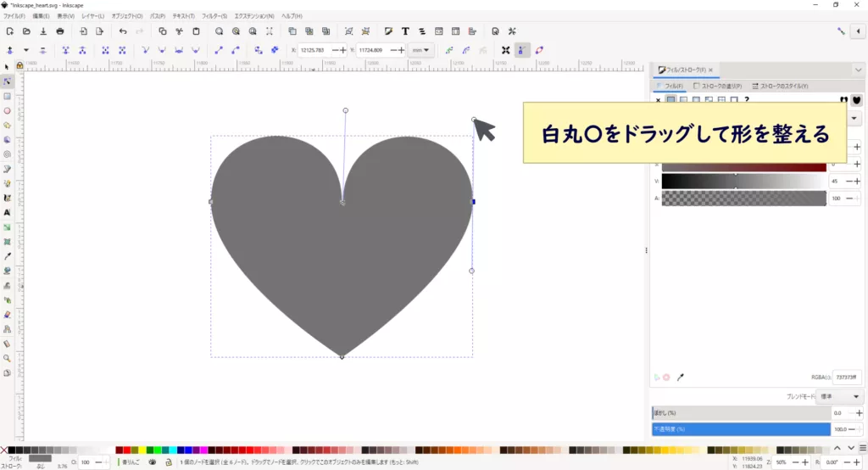Image resolution: width=868 pixels, height=470 pixels.
Task: Open the Align and Distribute icon
Action: click(472, 31)
